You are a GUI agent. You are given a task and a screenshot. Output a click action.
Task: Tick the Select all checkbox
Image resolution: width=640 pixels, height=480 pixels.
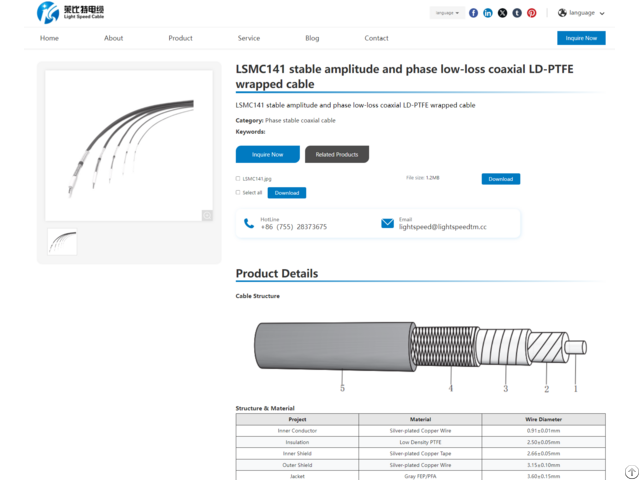point(238,192)
